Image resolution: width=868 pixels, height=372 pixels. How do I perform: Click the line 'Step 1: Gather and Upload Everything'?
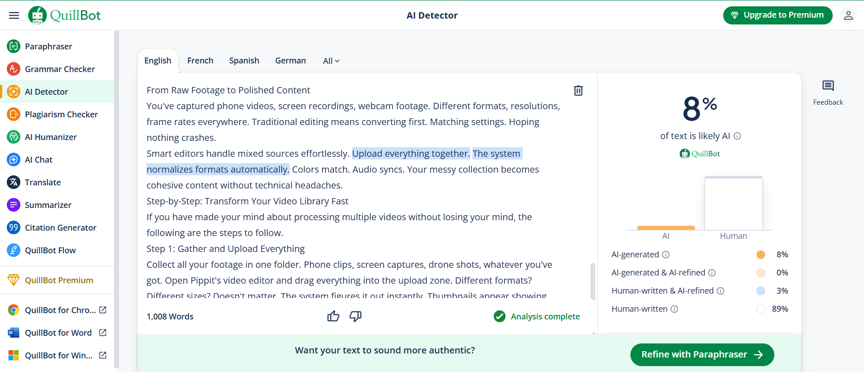[x=226, y=249]
